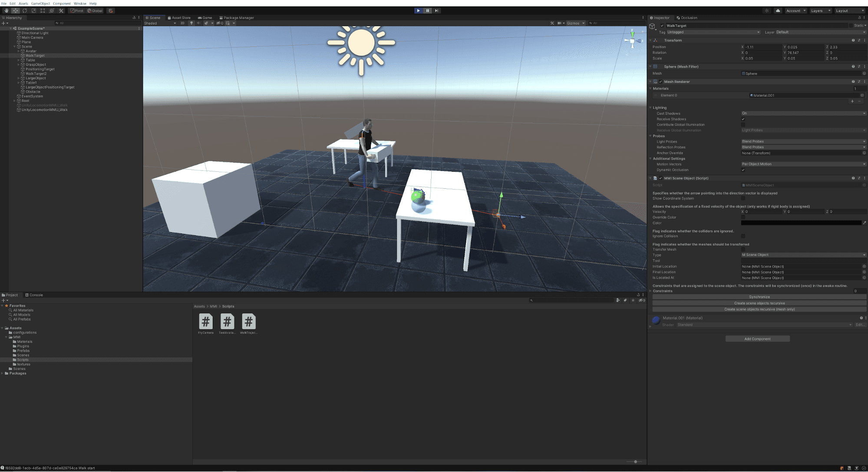Image resolution: width=868 pixels, height=472 pixels.
Task: Pause the game
Action: (x=427, y=10)
